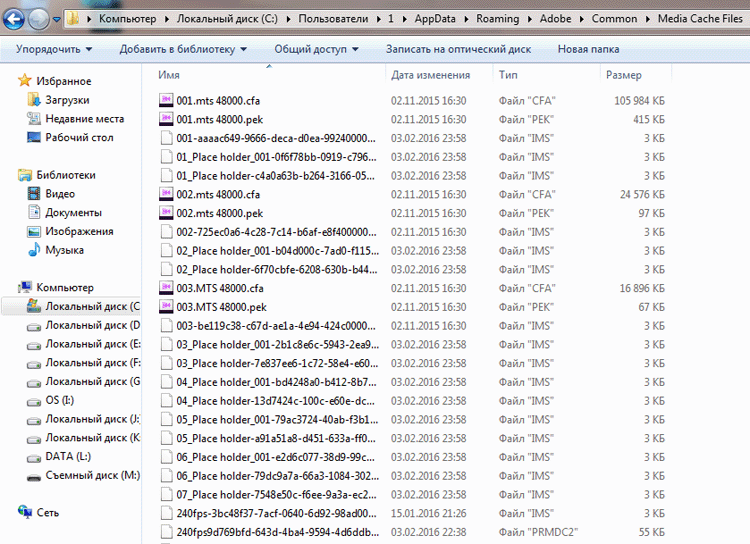The width and height of the screenshot is (750, 544).
Task: Click the Рабочий стол icon
Action: tap(34, 137)
